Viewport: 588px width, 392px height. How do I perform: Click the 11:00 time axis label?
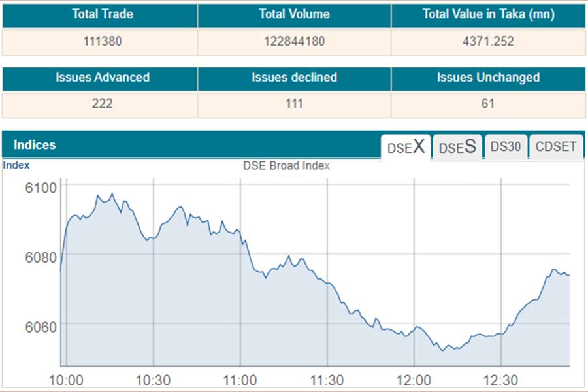pyautogui.click(x=240, y=380)
